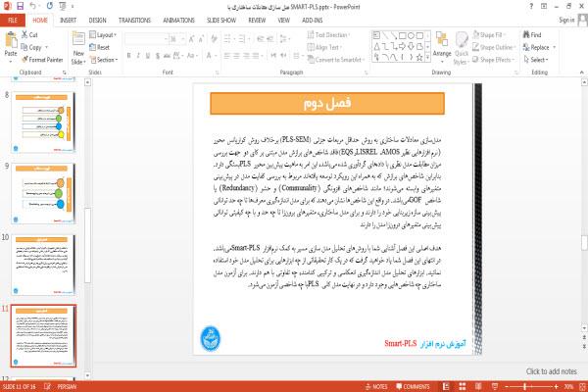Start Slide Show from status bar

tap(495, 386)
